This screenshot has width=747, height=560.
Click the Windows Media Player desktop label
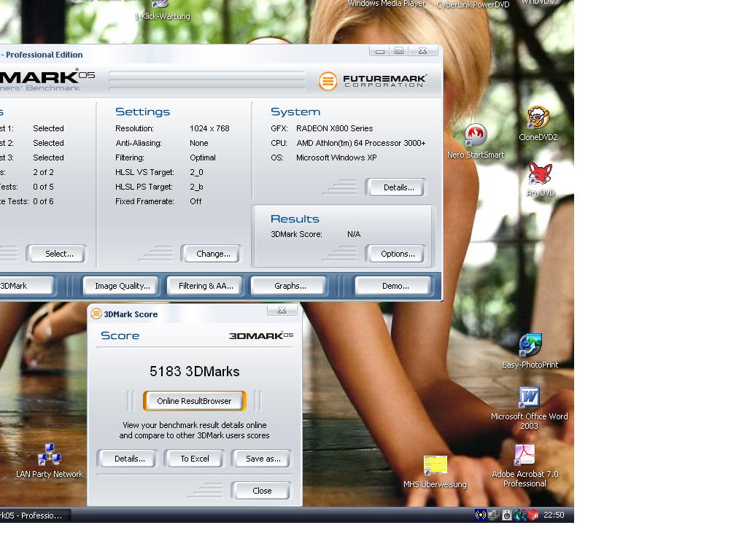point(387,4)
